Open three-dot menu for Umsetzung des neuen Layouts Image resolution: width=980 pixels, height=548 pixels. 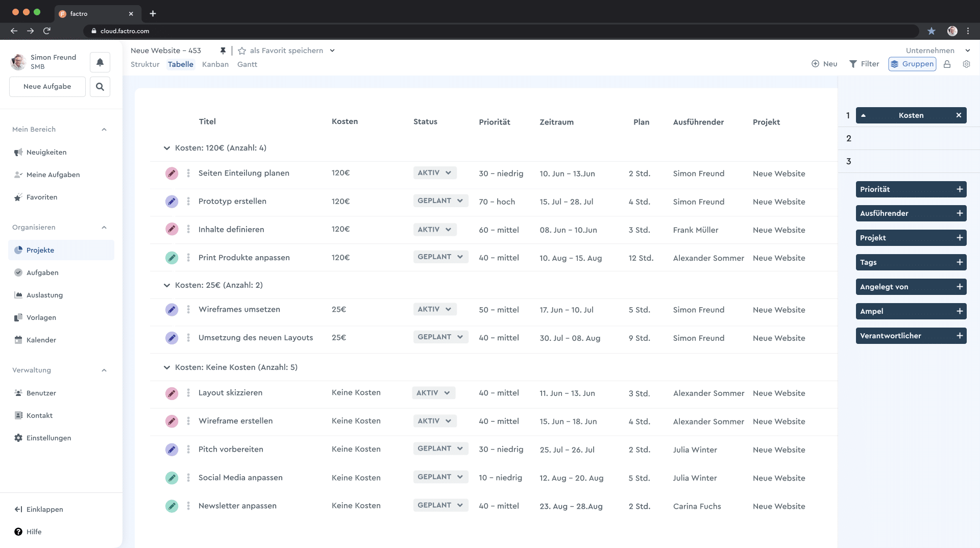(188, 338)
